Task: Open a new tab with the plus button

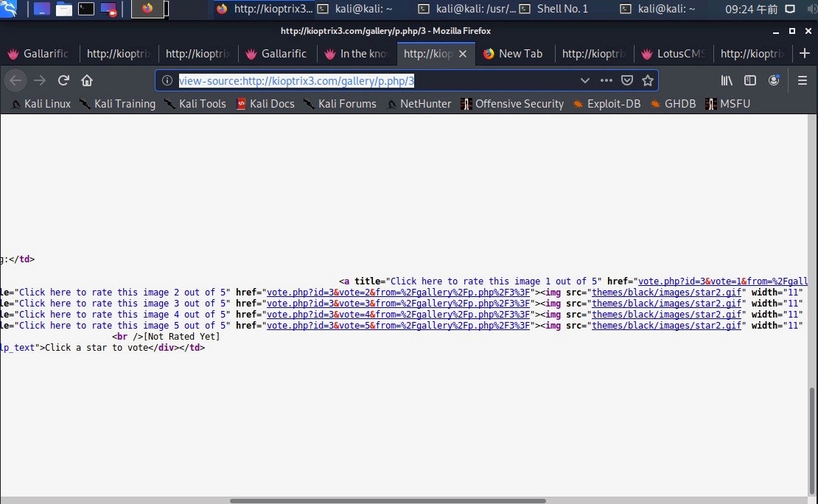Action: 805,53
